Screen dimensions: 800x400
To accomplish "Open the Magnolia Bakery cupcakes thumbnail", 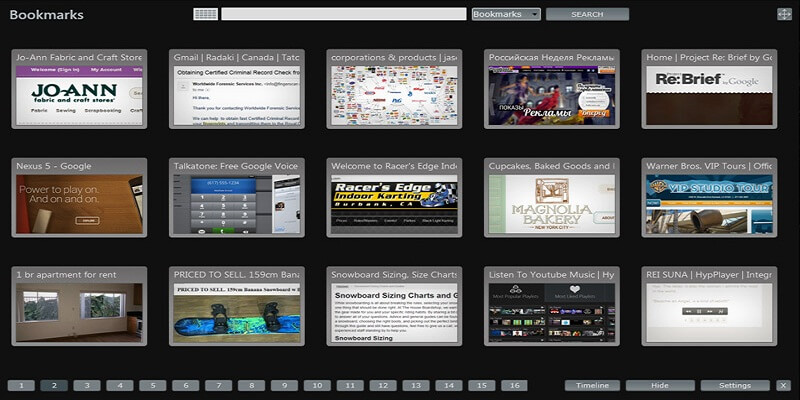I will [x=552, y=204].
